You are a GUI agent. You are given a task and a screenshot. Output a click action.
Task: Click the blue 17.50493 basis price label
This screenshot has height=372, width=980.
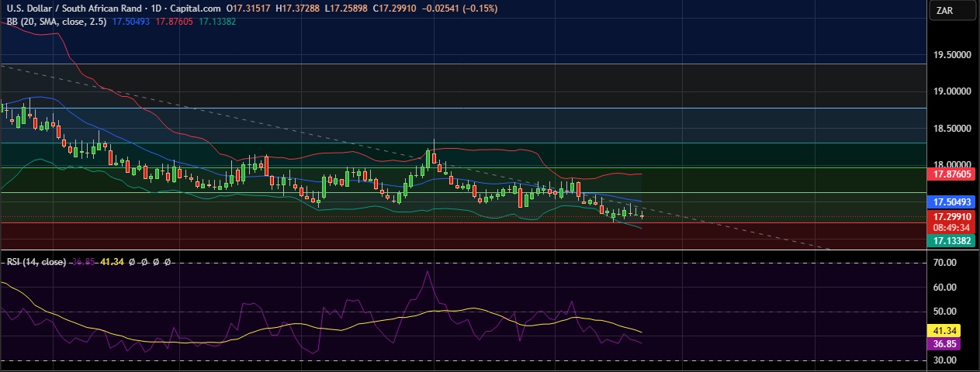pyautogui.click(x=953, y=201)
